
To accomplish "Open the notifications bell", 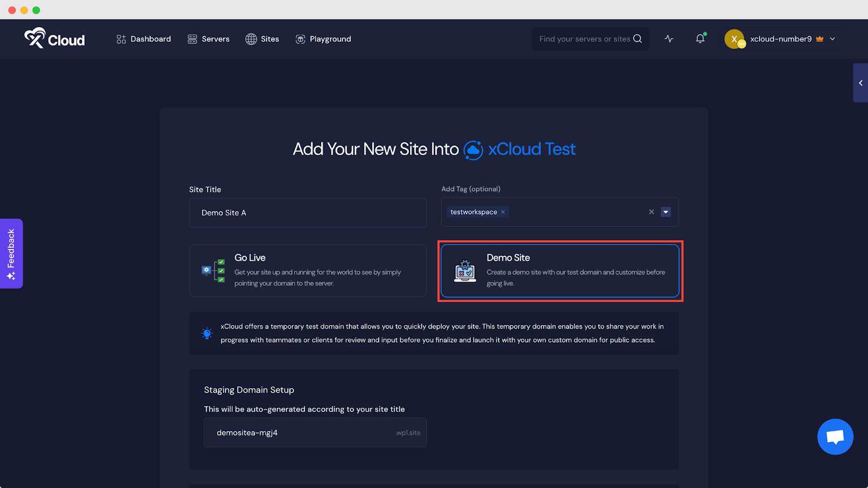I will click(700, 38).
